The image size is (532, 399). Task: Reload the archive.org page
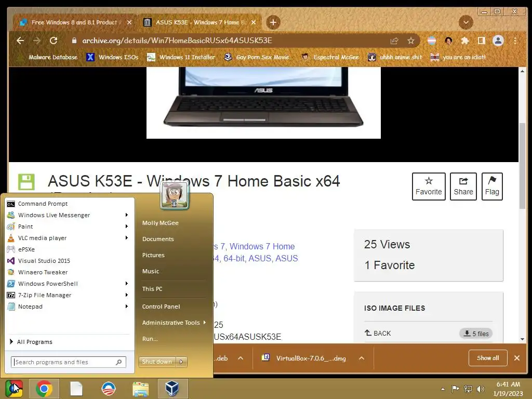[54, 41]
